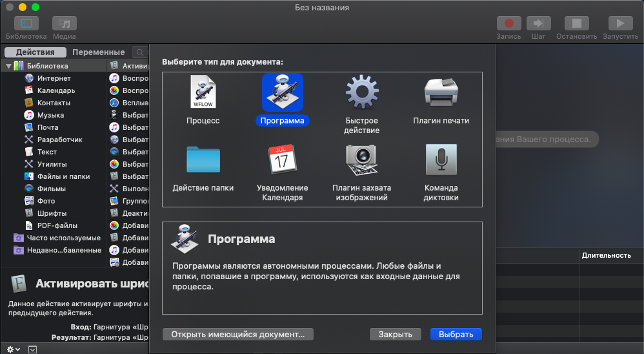The image size is (644, 354).
Task: Select the Всплыв… action in list
Action: (x=129, y=103)
